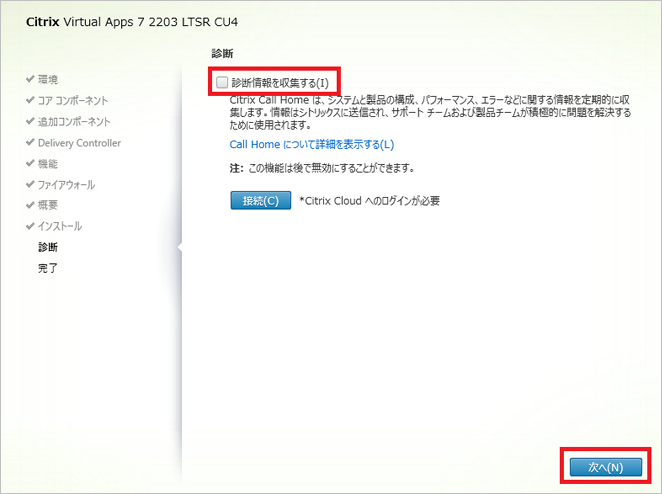This screenshot has width=662, height=494.
Task: Click the *Citrix Cloud へのログインが必要 text
Action: pos(369,201)
